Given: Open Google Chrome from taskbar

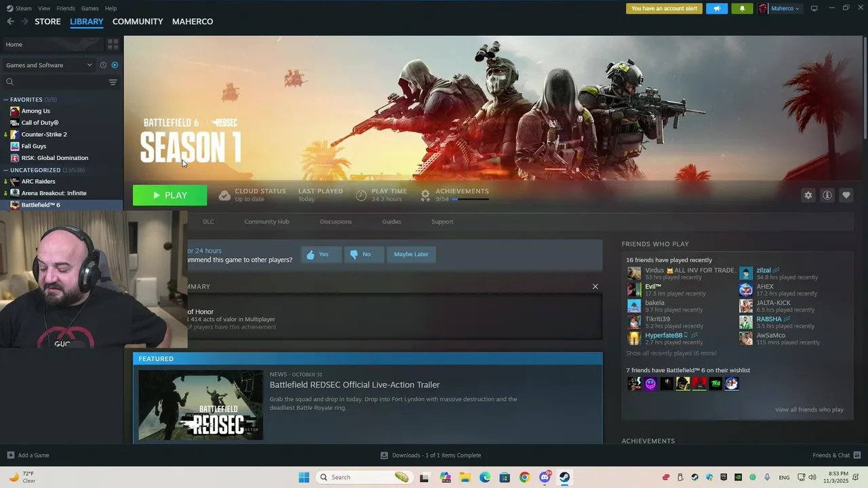Looking at the screenshot, I should tap(524, 477).
